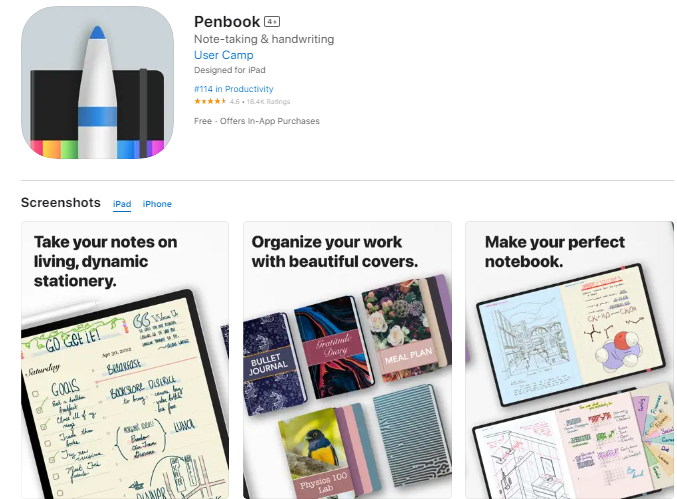Switch to the iPhone screenshots tab
This screenshot has height=499, width=677.
157,204
